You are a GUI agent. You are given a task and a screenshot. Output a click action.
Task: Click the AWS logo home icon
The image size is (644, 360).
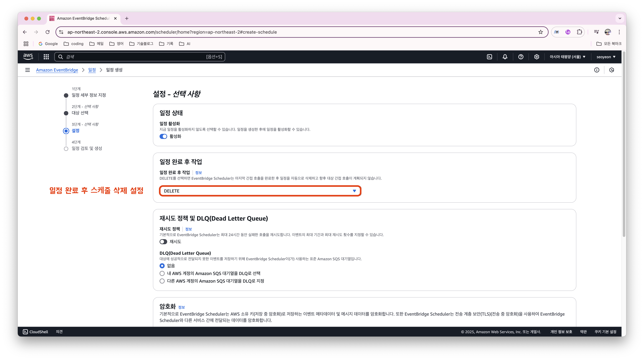pyautogui.click(x=28, y=57)
